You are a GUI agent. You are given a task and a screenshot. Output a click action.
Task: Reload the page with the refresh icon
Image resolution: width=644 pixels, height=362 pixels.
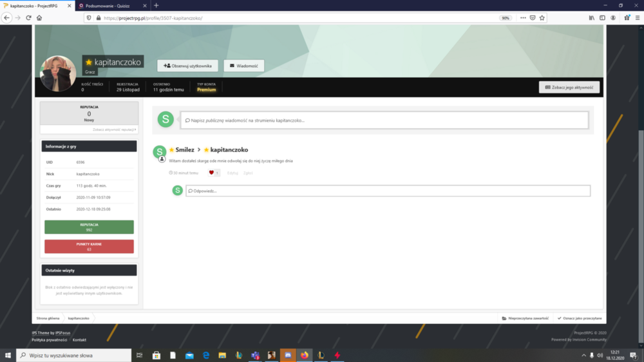tap(28, 18)
